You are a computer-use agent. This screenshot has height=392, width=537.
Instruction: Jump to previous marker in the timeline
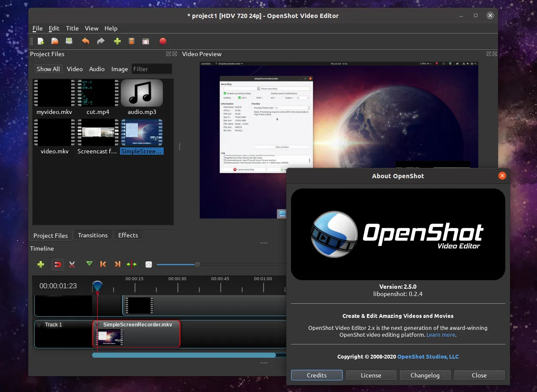(103, 264)
